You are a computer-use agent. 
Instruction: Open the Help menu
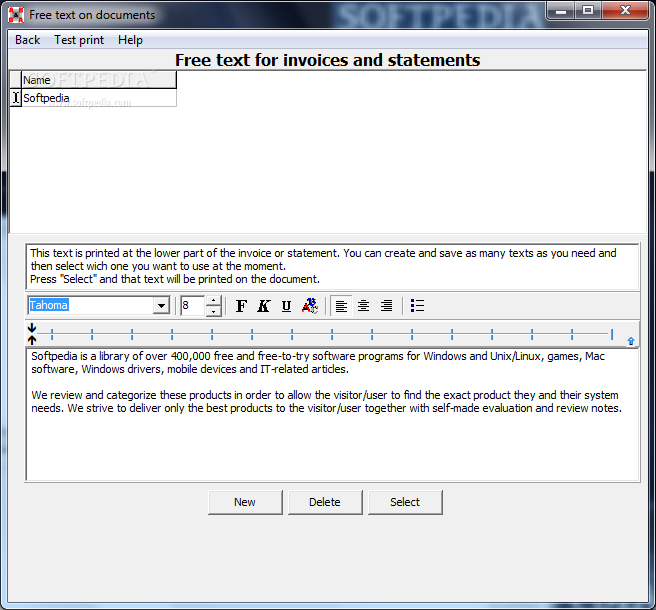pos(130,40)
